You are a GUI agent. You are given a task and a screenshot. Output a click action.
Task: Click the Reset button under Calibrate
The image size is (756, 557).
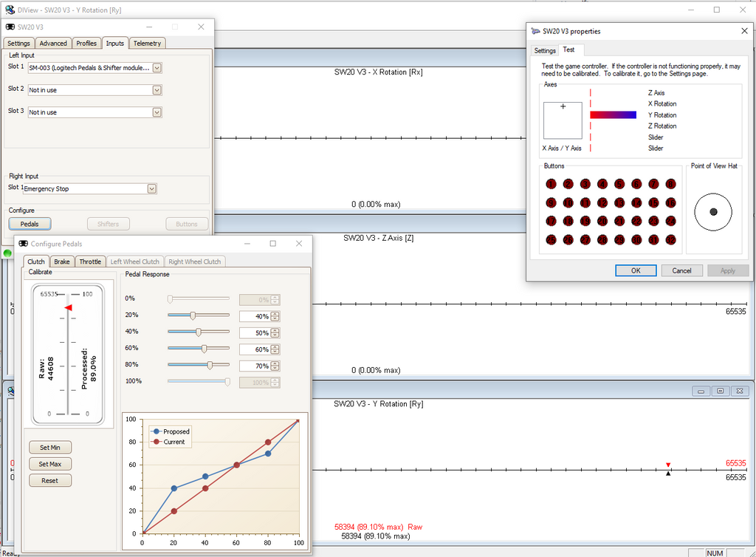point(49,480)
